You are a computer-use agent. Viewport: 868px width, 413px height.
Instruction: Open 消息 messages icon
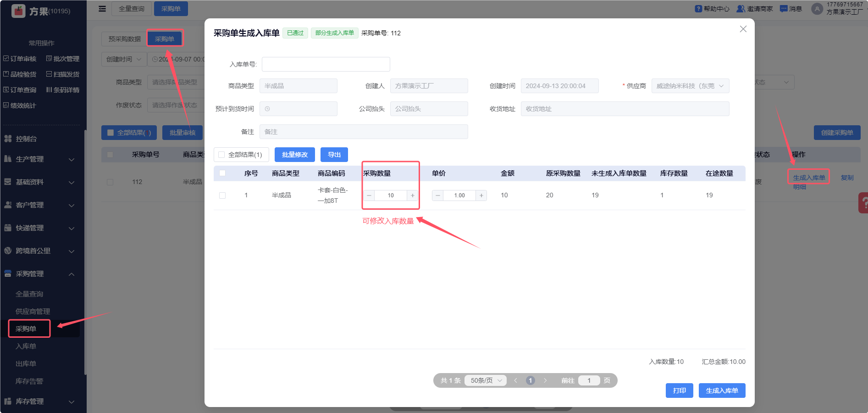point(784,9)
